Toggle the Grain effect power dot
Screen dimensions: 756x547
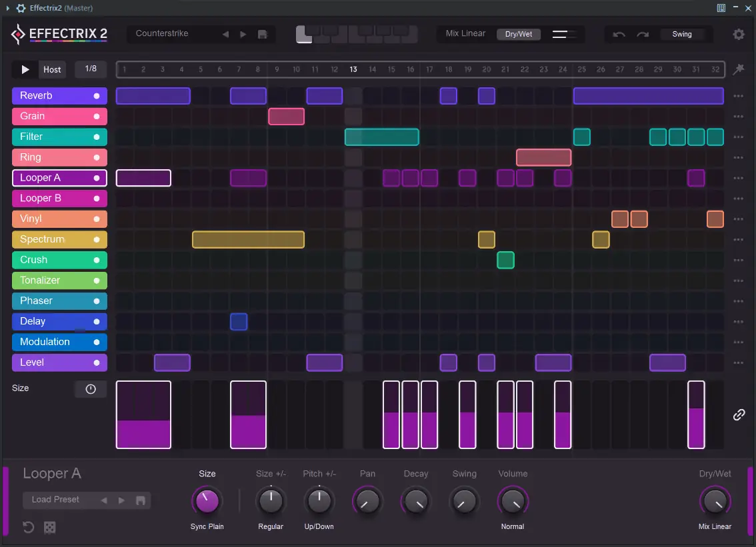click(x=97, y=116)
